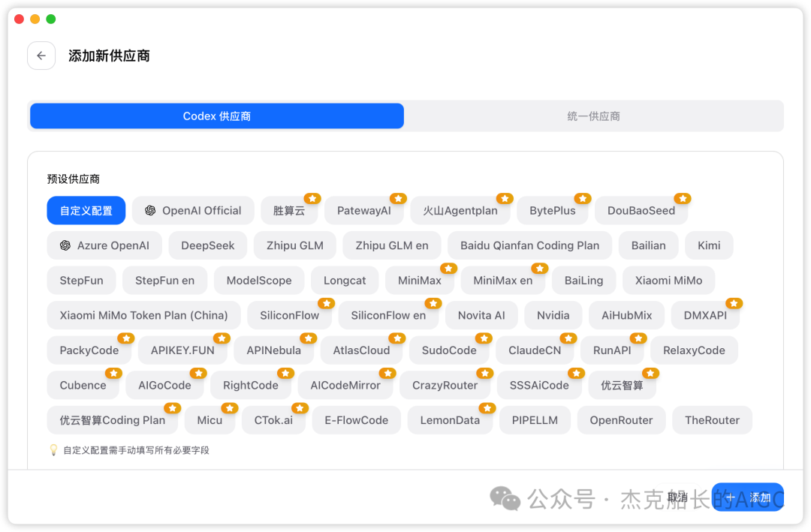Click the star badge on DouBaoSeed
Screen dimensions: 811x532
(x=683, y=199)
